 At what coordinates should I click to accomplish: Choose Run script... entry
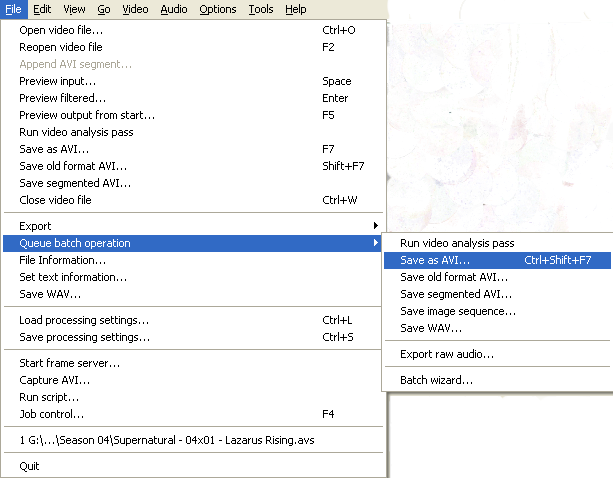click(x=192, y=397)
